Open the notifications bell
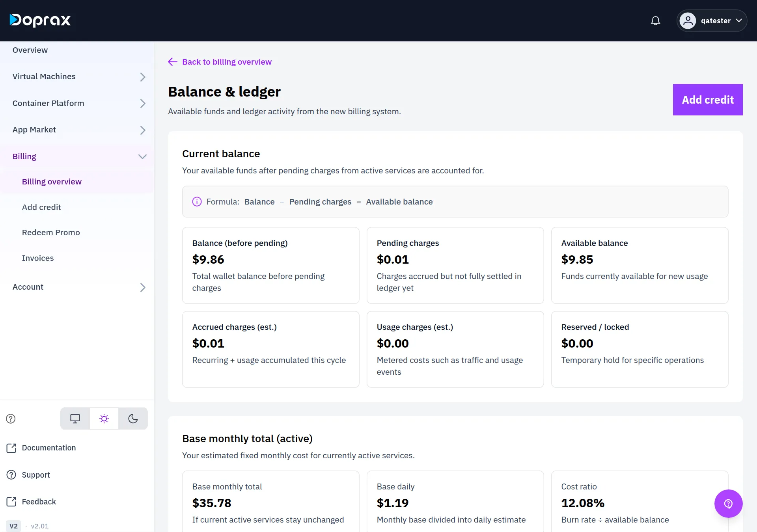The image size is (757, 532). click(x=655, y=20)
